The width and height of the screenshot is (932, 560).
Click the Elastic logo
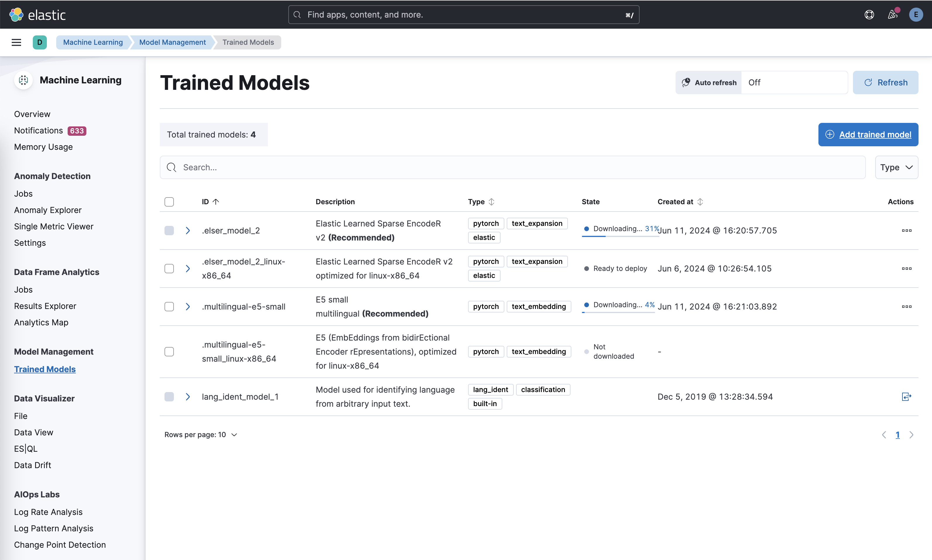(x=37, y=15)
